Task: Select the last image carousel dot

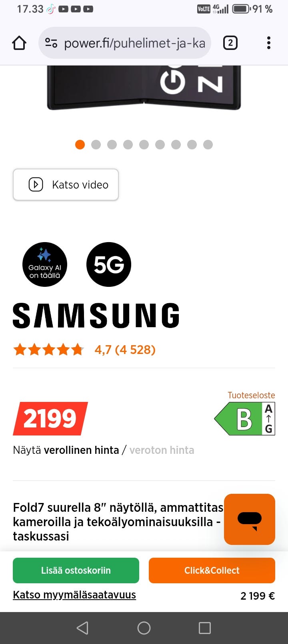Action: tap(208, 145)
